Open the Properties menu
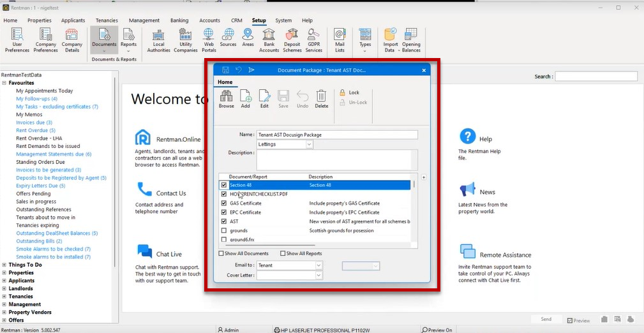Screen dimensions: 644x333 (40, 20)
